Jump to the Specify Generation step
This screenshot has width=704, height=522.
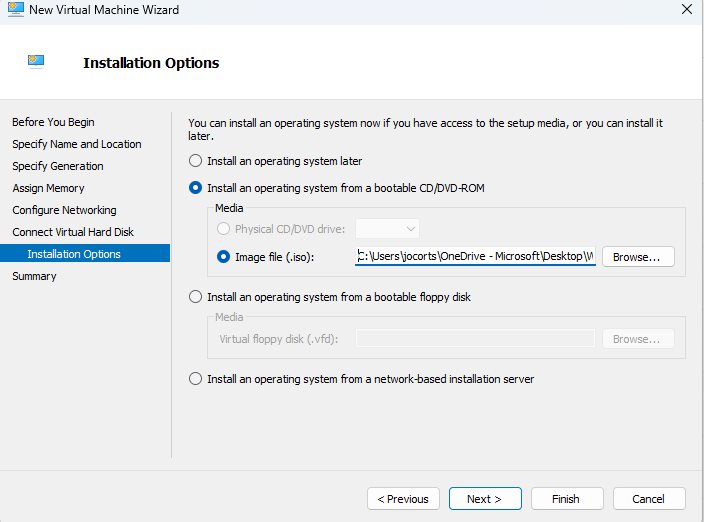(58, 166)
